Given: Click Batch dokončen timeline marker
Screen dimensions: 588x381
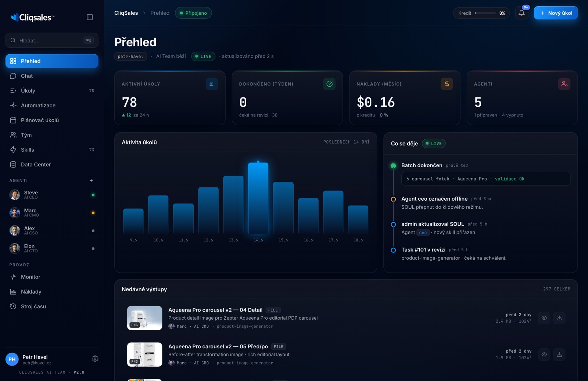Looking at the screenshot, I should (x=393, y=166).
